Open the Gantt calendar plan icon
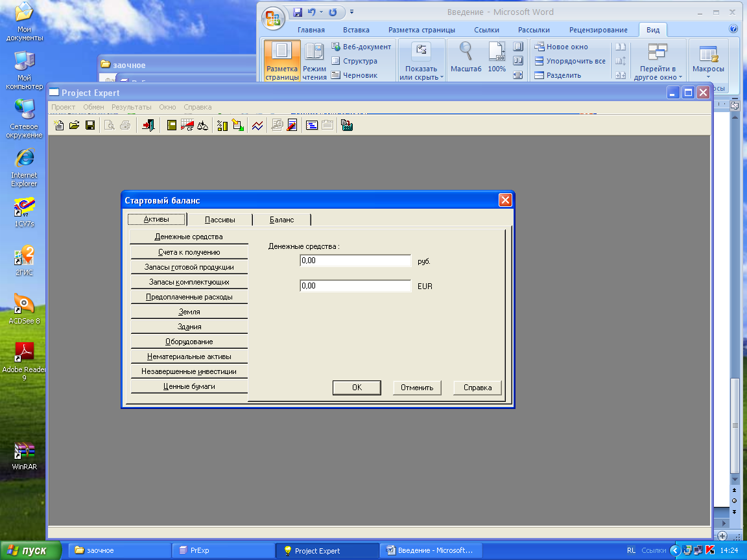 click(x=311, y=126)
